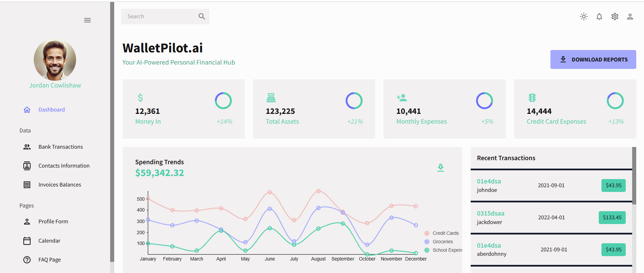Toggle School Expenses legend swatch
This screenshot has width=644, height=273.
[x=427, y=250]
